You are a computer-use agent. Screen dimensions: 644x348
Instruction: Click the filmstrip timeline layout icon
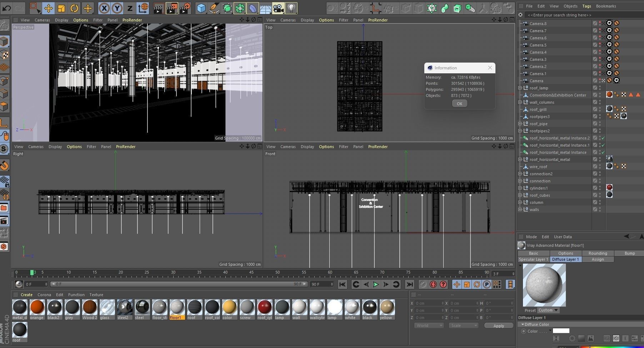(511, 284)
